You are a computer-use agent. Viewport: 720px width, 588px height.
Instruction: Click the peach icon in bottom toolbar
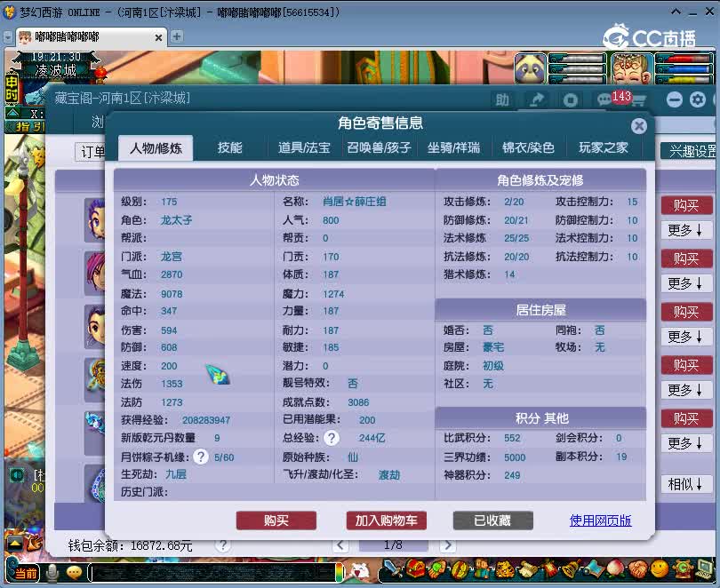pyautogui.click(x=616, y=569)
